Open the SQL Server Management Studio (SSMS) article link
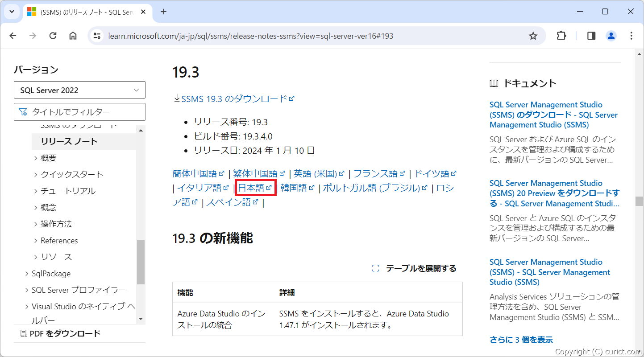The width and height of the screenshot is (644, 357). tap(550, 272)
